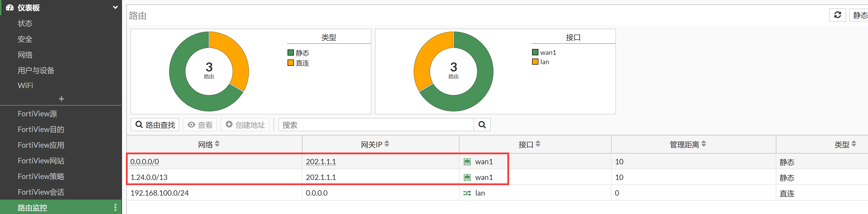Screen dimensions: 868x214
Task: Click into the 搜索 input field
Action: pos(376,125)
